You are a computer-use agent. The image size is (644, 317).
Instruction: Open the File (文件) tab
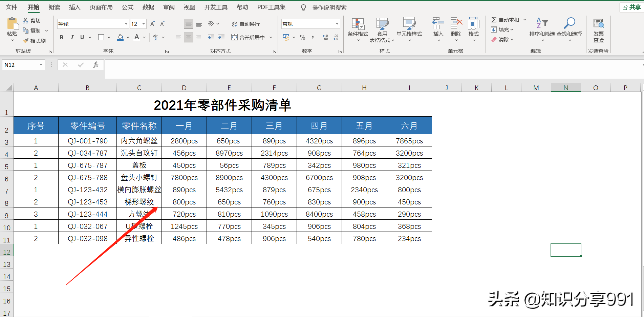coord(12,7)
